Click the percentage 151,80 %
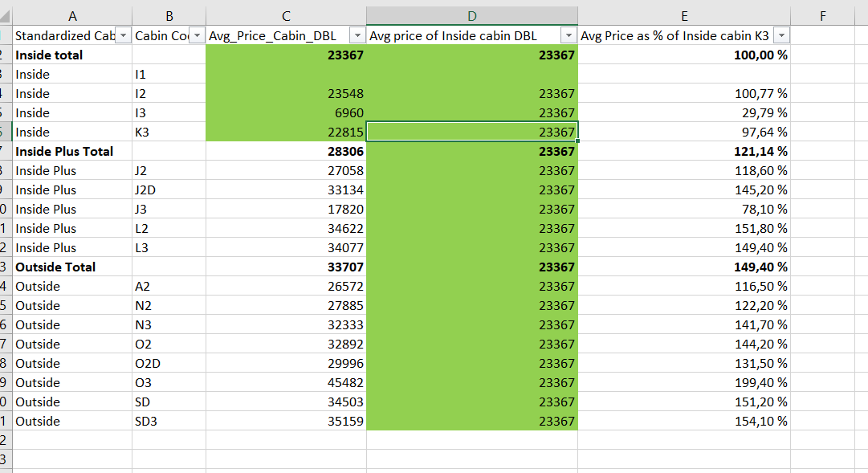Image resolution: width=868 pixels, height=473 pixels. pyautogui.click(x=760, y=228)
